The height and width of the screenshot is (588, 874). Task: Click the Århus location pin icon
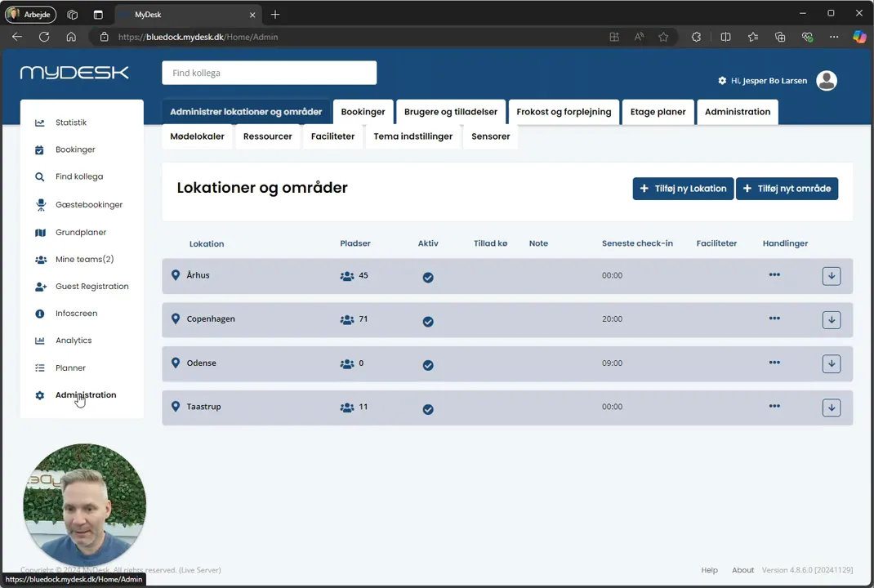[x=176, y=275]
